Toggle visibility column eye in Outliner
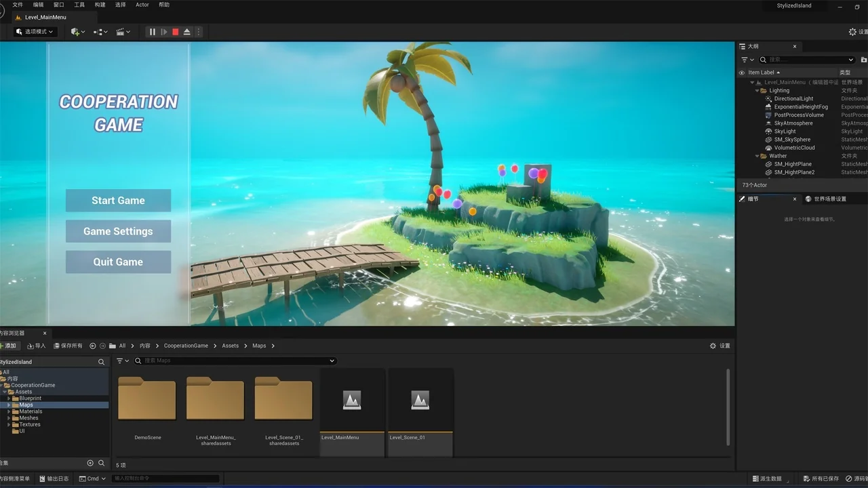 pyautogui.click(x=742, y=73)
